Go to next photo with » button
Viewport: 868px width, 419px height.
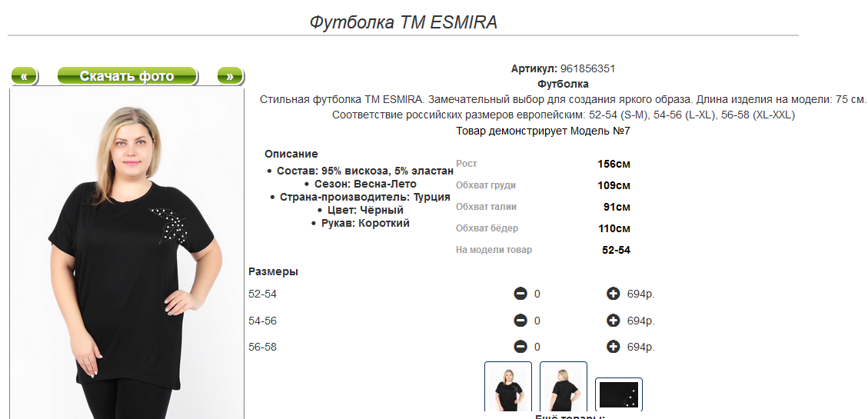pyautogui.click(x=230, y=76)
